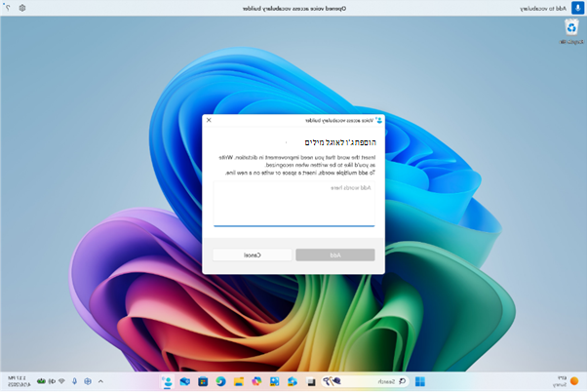
Task: Click the Add button in the dialog
Action: point(335,255)
